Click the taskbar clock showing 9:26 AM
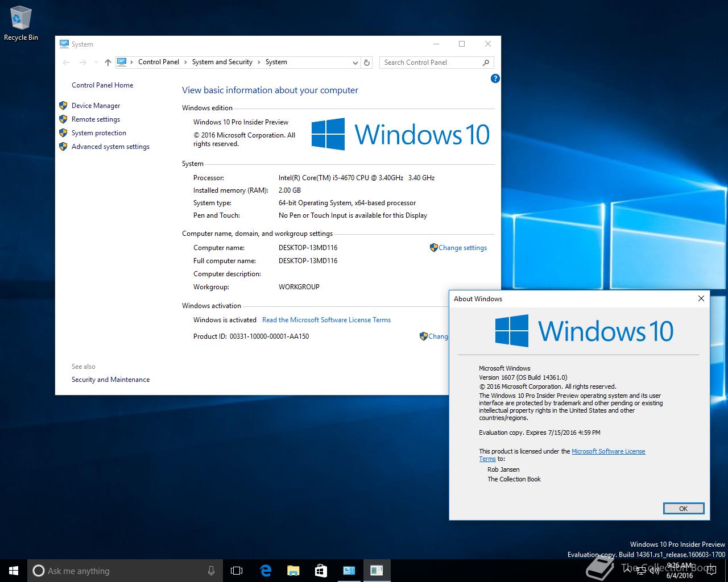 point(680,571)
